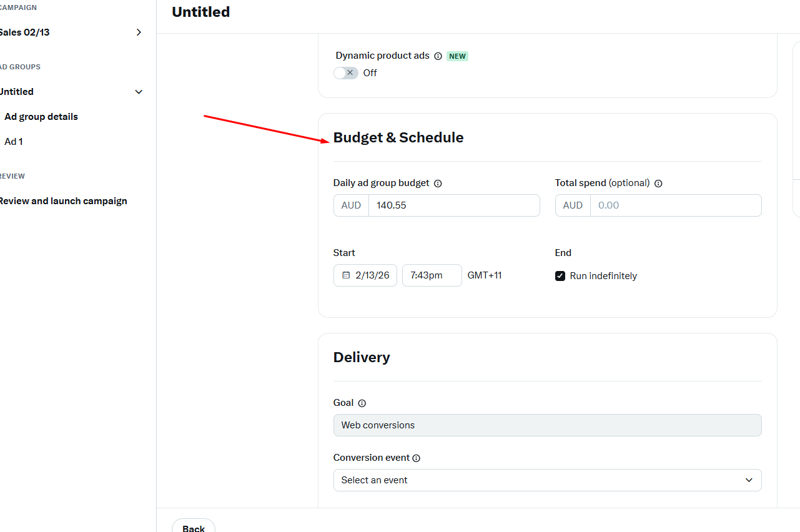Click info icon beside Daily ad group budget
Image resolution: width=800 pixels, height=532 pixels.
[438, 184]
